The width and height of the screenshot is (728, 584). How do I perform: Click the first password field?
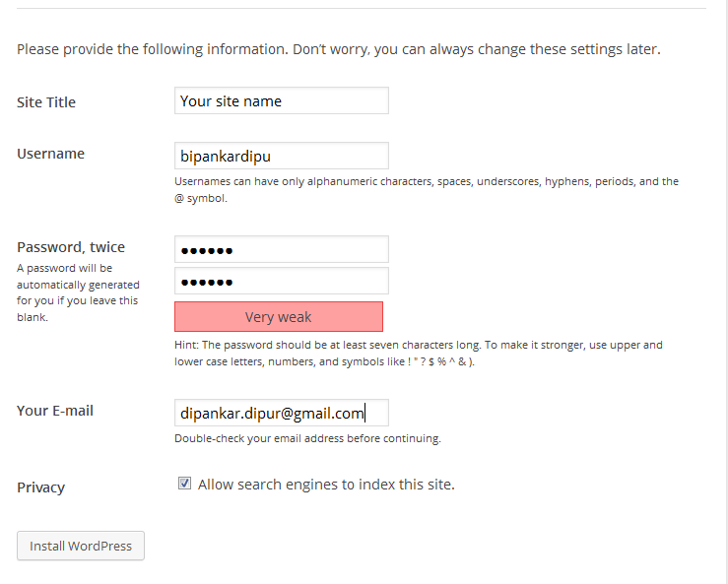click(x=281, y=249)
